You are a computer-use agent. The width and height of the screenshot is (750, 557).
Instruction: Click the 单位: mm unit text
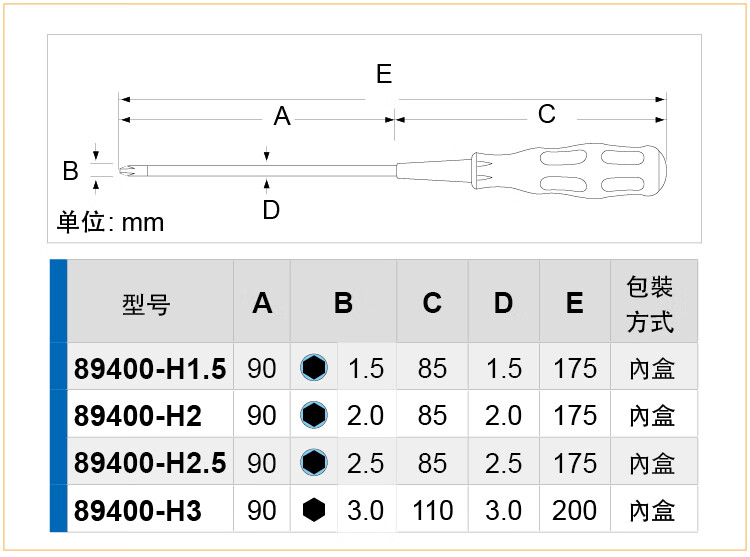pyautogui.click(x=110, y=222)
